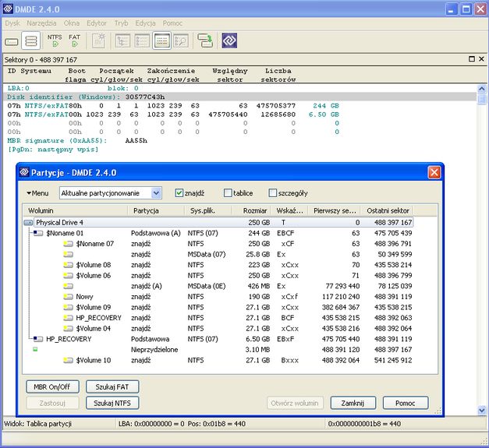Start the NTFS search toolbar tool
The width and height of the screenshot is (489, 448).
pyautogui.click(x=55, y=41)
